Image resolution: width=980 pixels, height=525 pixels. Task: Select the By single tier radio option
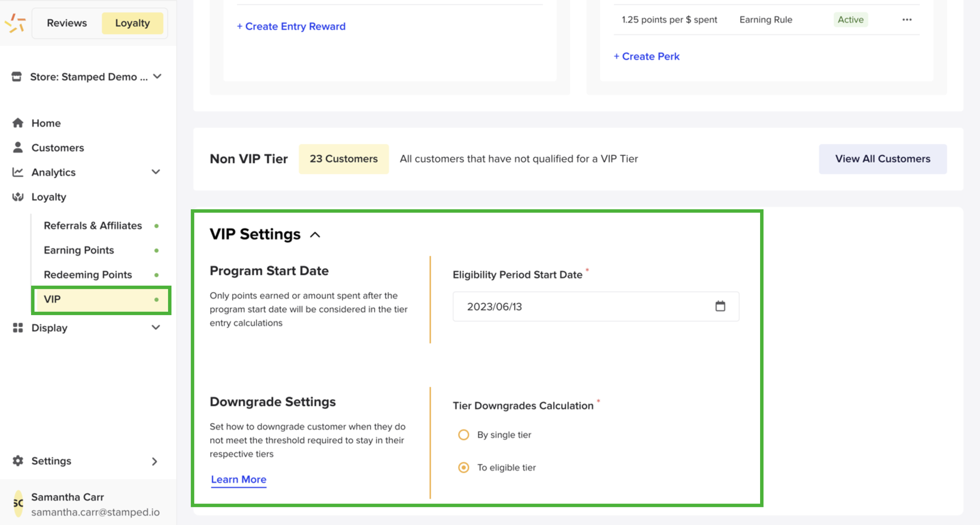(463, 435)
